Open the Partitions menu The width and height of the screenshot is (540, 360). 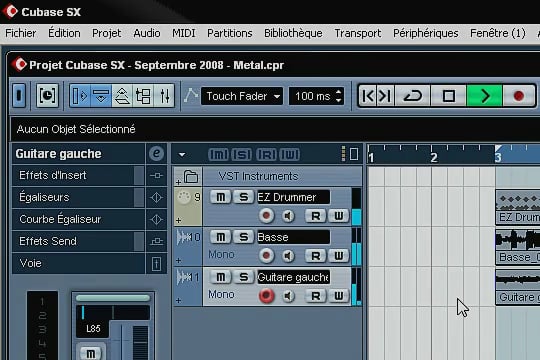[230, 33]
